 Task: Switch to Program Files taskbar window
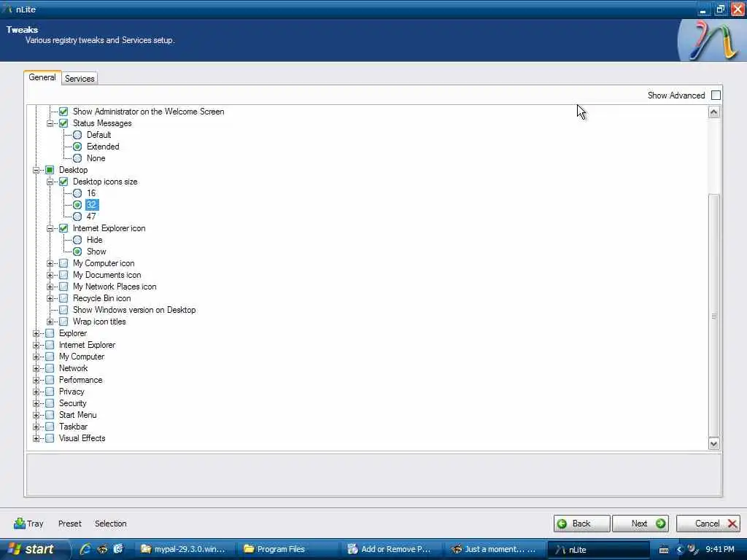coord(287,549)
